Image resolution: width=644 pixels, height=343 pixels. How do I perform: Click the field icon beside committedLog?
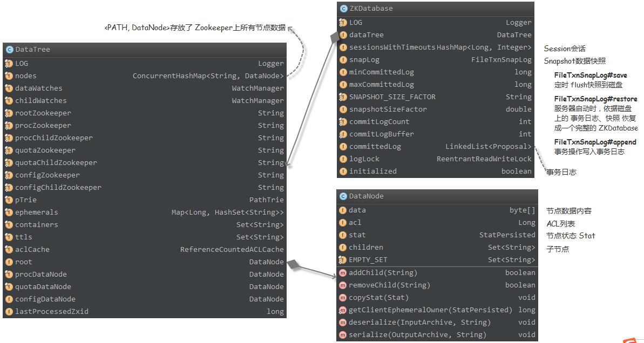(343, 147)
